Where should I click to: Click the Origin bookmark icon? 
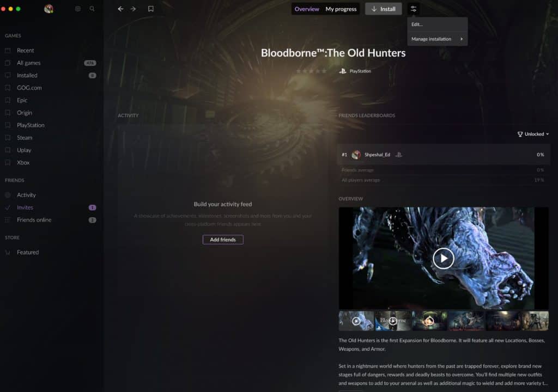coord(8,113)
